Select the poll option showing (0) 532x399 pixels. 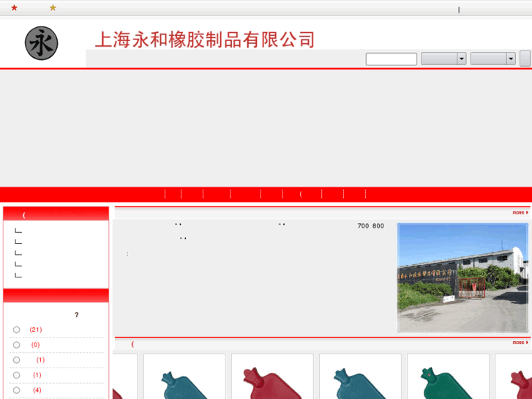point(16,345)
